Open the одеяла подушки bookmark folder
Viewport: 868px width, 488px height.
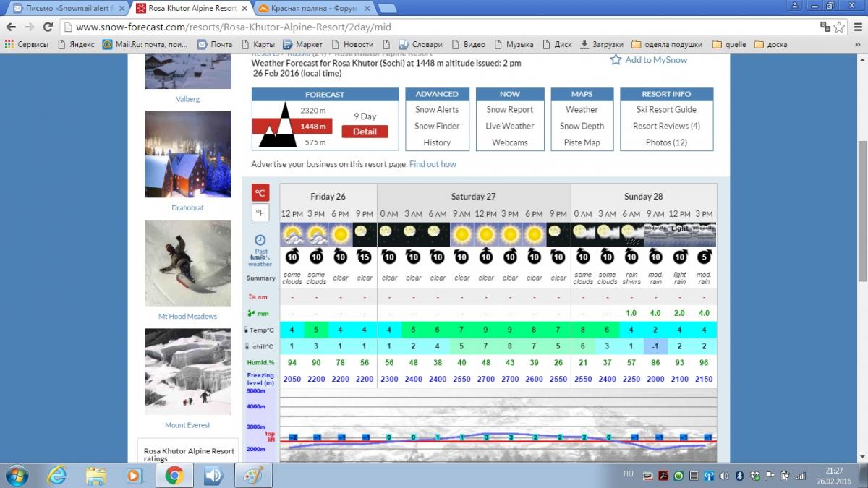click(668, 44)
